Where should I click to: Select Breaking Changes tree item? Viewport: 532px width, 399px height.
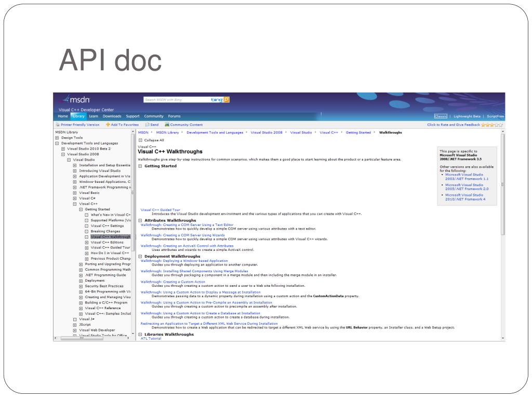(105, 231)
